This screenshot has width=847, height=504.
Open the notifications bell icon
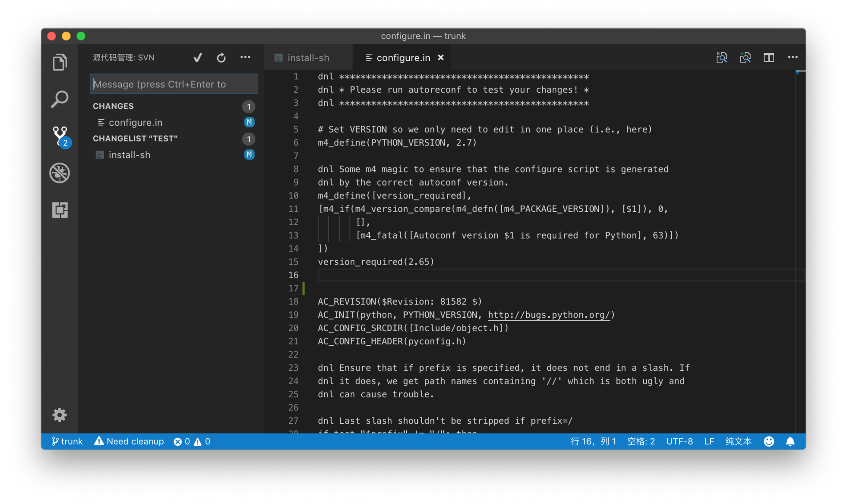[790, 441]
